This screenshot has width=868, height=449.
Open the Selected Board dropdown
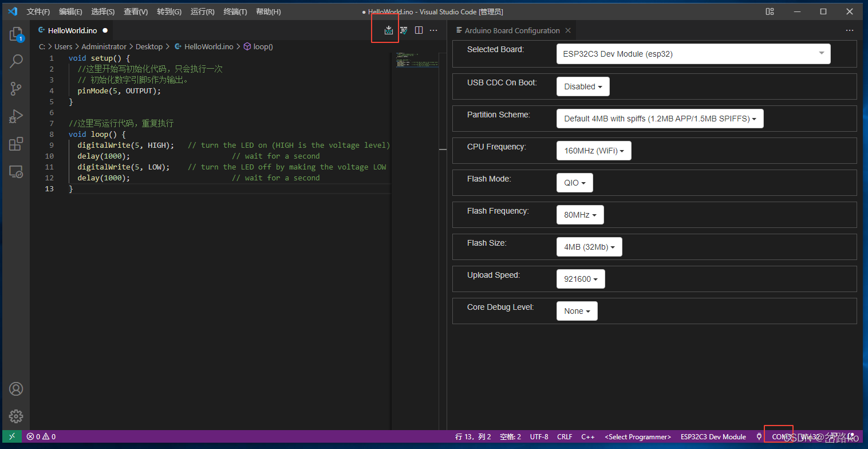tap(693, 54)
